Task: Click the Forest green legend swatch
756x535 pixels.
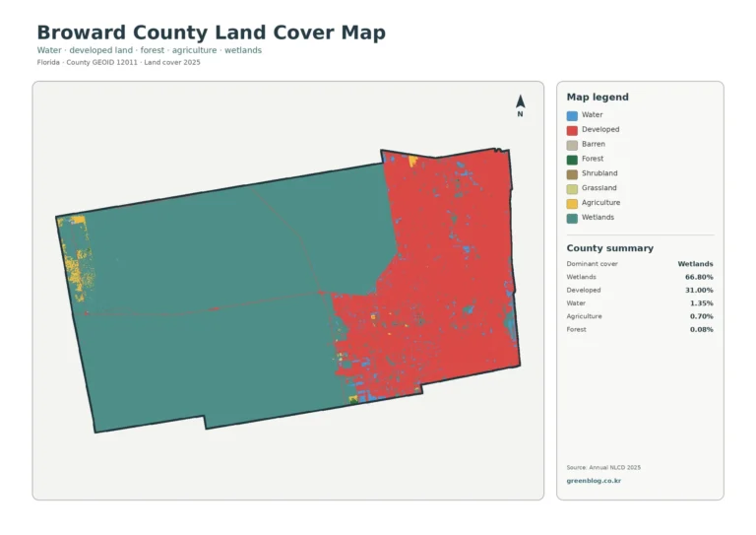Action: (x=572, y=160)
